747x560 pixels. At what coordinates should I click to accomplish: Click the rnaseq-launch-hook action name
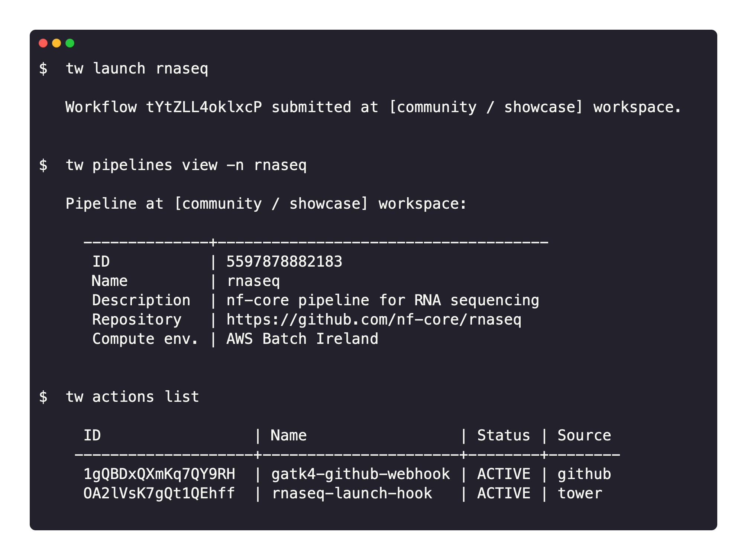352,494
